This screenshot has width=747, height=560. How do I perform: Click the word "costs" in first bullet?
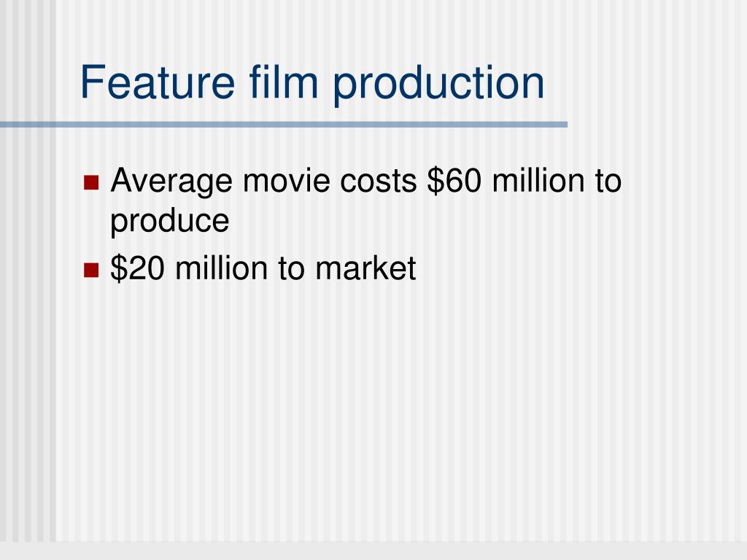click(379, 182)
